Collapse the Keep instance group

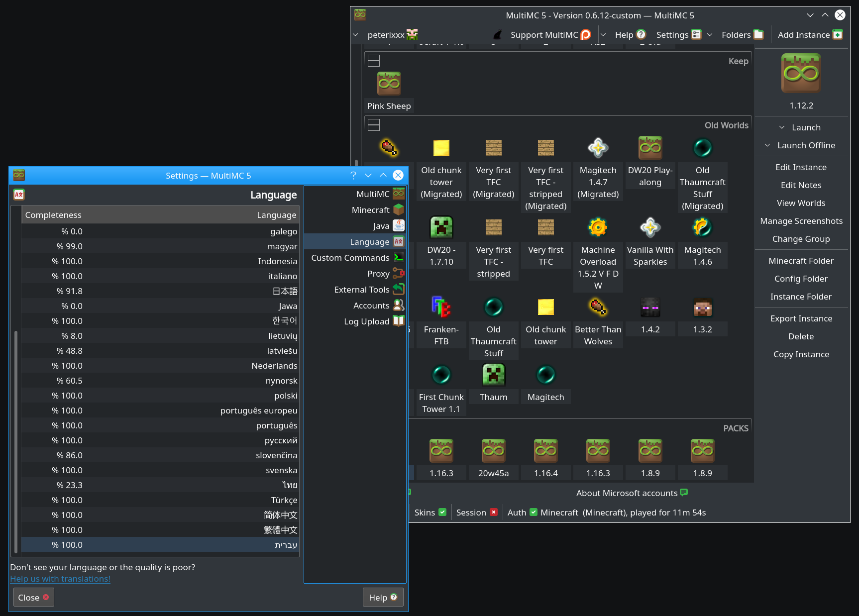pyautogui.click(x=373, y=60)
